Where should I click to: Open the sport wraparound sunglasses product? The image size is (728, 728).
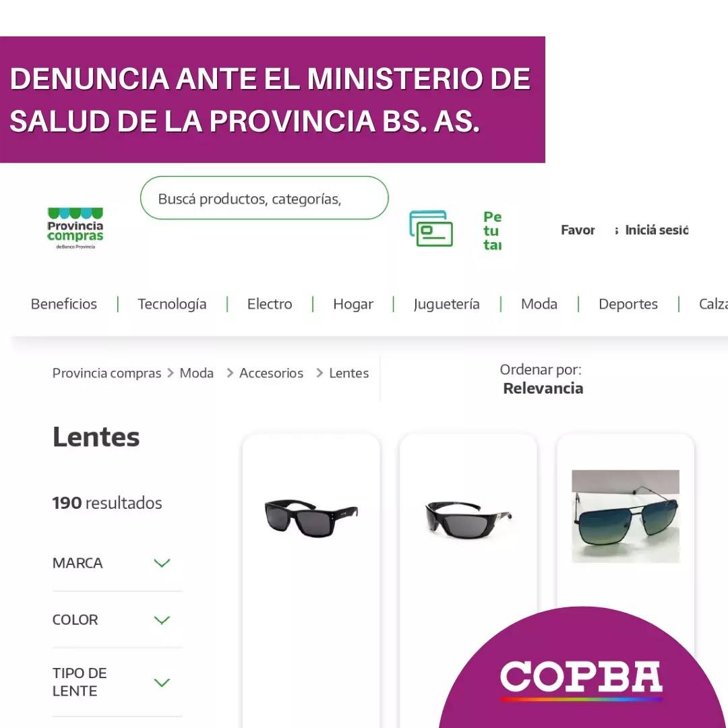(468, 520)
